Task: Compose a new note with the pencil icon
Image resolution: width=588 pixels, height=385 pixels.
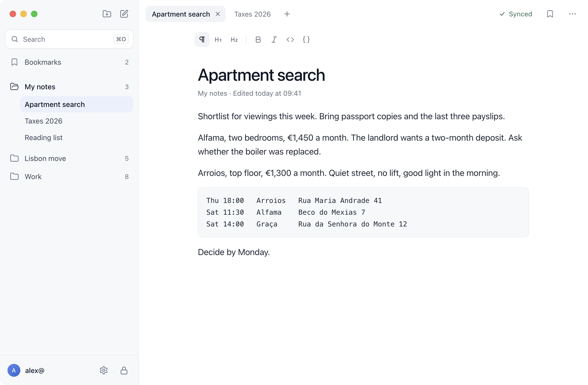Action: coord(124,14)
